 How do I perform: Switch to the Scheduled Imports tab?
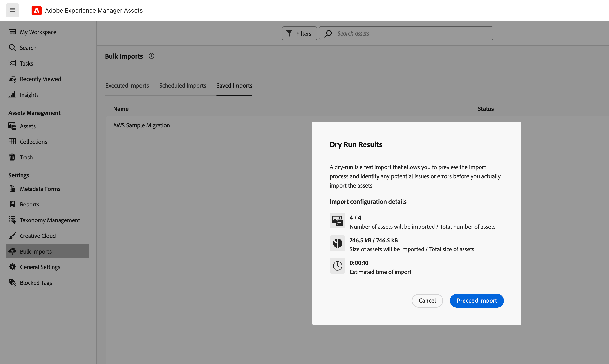point(182,85)
